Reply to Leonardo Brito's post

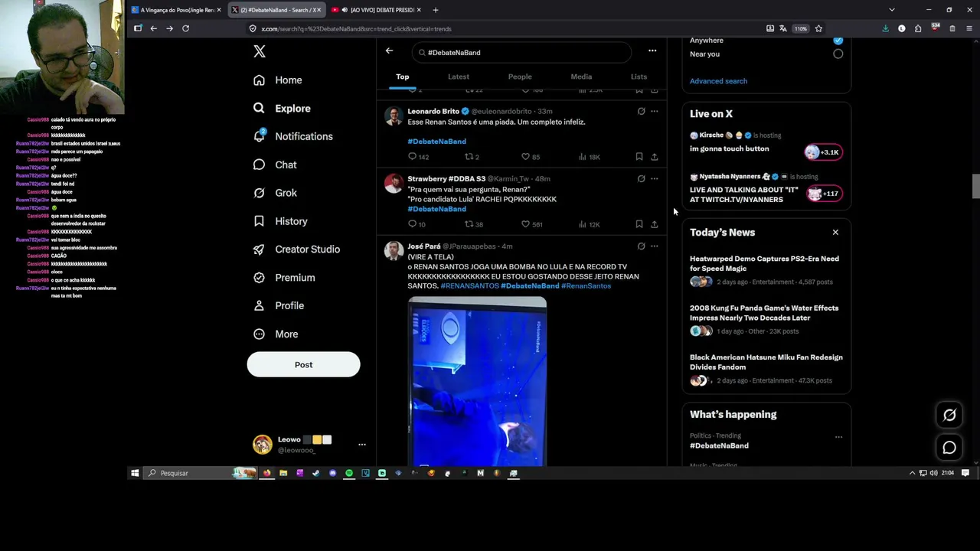point(418,157)
